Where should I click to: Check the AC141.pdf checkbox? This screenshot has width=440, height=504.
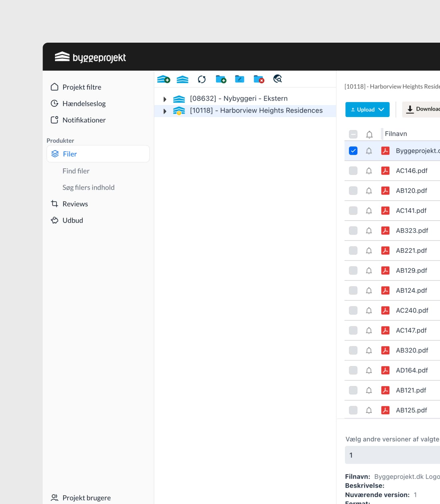click(353, 211)
